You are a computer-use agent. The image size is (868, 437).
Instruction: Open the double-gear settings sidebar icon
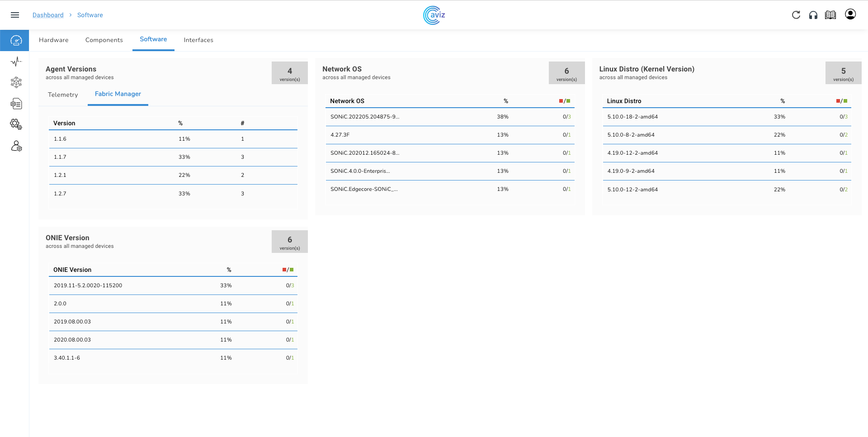(x=16, y=124)
